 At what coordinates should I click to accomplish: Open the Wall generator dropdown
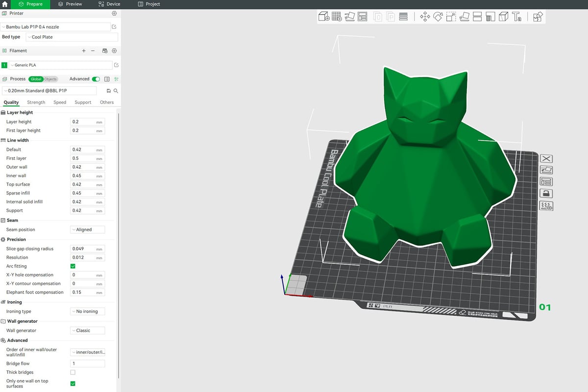click(x=88, y=331)
